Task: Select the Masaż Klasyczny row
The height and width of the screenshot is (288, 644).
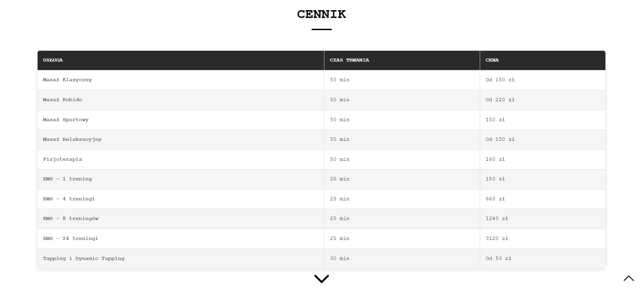Action: [x=67, y=80]
